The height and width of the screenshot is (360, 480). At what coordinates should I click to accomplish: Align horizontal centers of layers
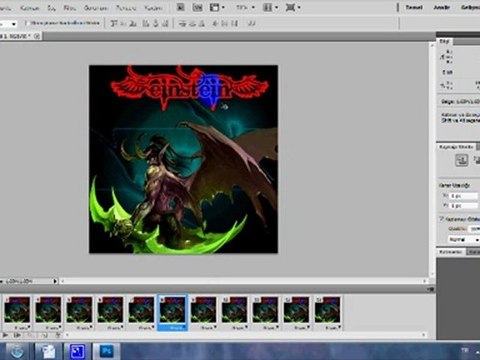click(155, 23)
